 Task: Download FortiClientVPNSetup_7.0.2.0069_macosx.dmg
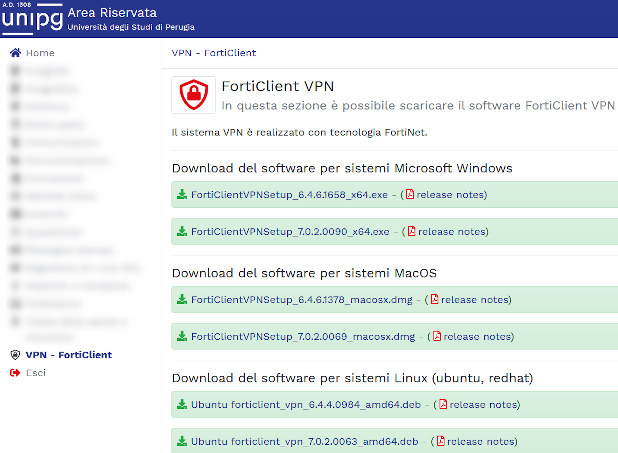303,337
